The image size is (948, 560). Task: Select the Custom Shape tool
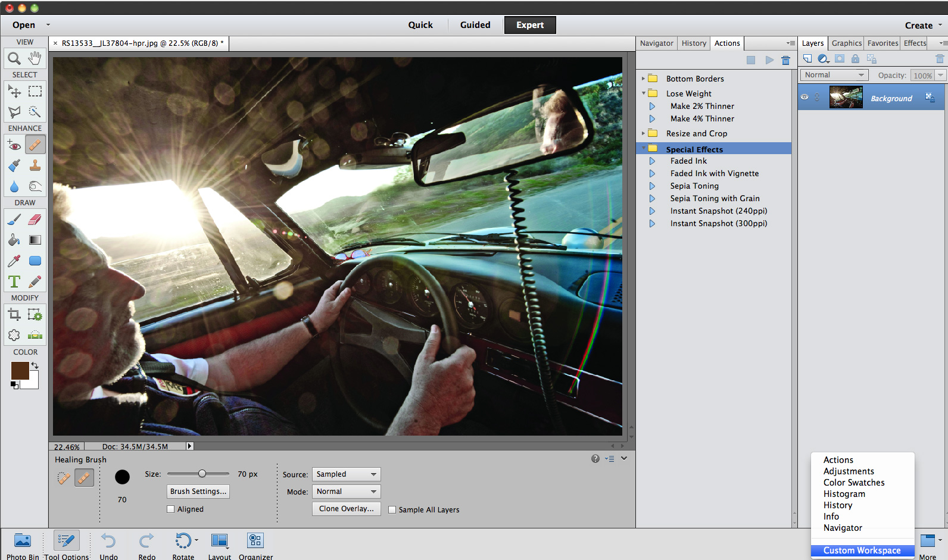(35, 261)
